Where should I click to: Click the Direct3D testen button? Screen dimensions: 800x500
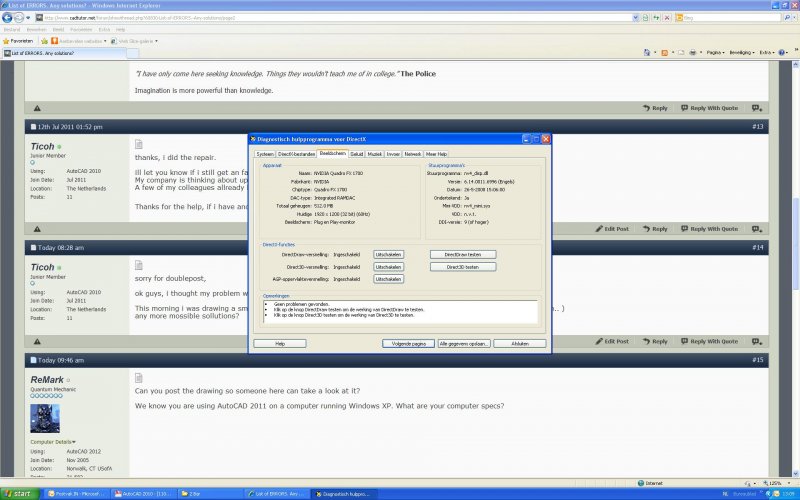[x=463, y=267]
